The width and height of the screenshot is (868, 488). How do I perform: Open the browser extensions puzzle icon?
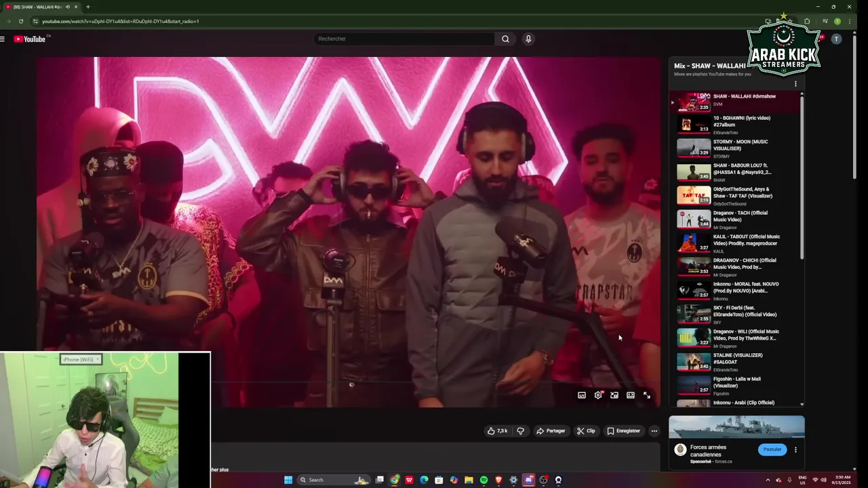tap(807, 21)
